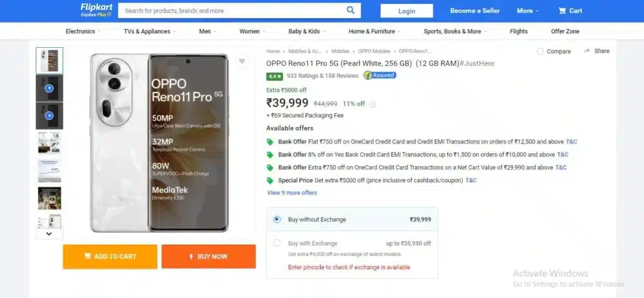Open the price info icon beside 11% off
The height and width of the screenshot is (298, 644).
pyautogui.click(x=372, y=104)
